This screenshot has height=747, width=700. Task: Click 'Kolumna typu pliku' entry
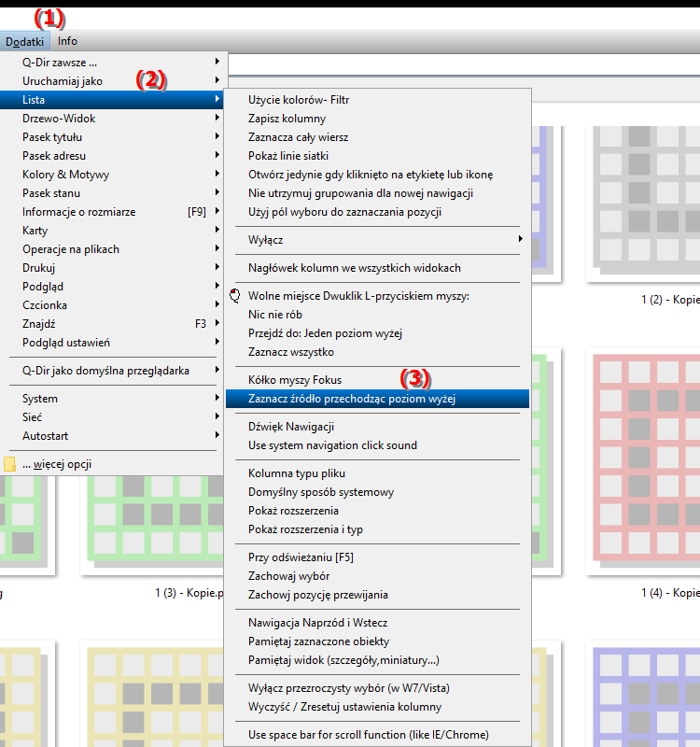377,473
